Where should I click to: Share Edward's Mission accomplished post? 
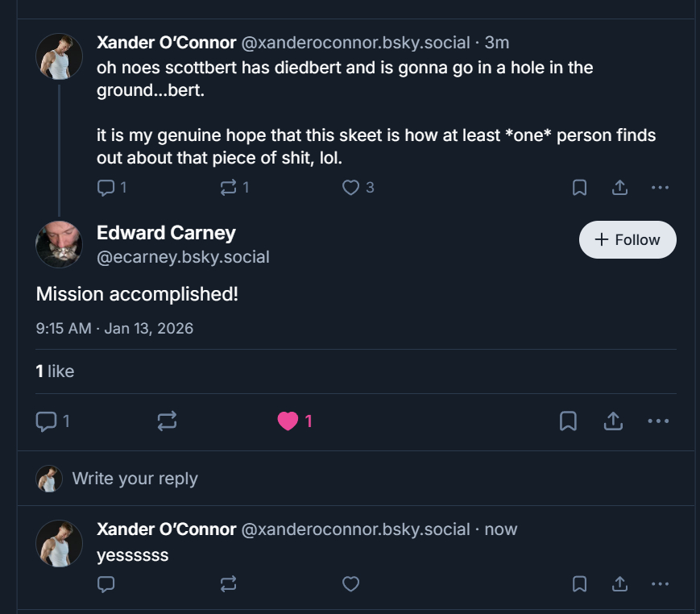613,421
